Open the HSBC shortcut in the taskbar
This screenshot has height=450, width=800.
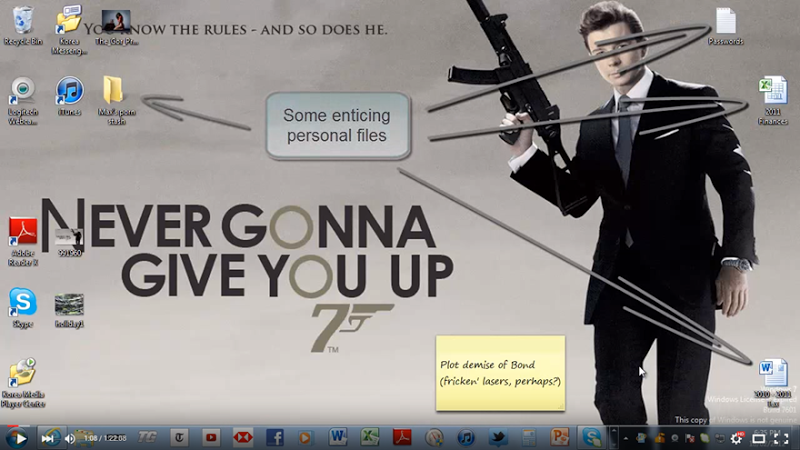click(243, 438)
